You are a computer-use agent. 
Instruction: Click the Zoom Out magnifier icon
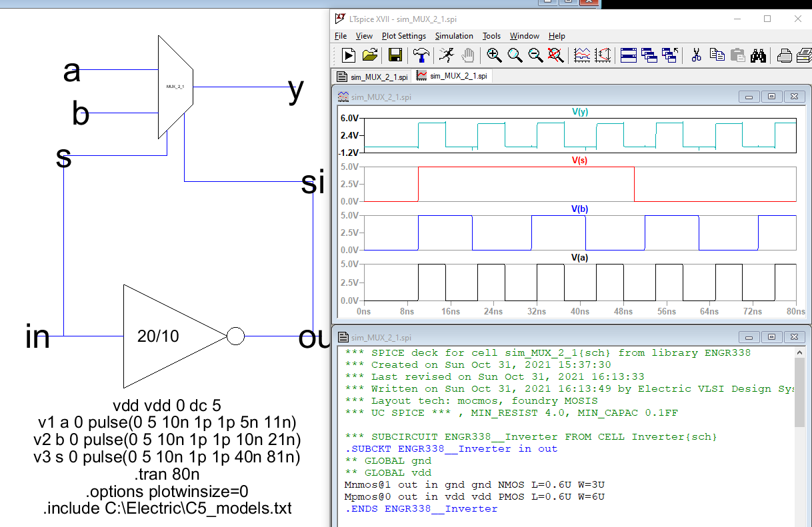pyautogui.click(x=535, y=55)
